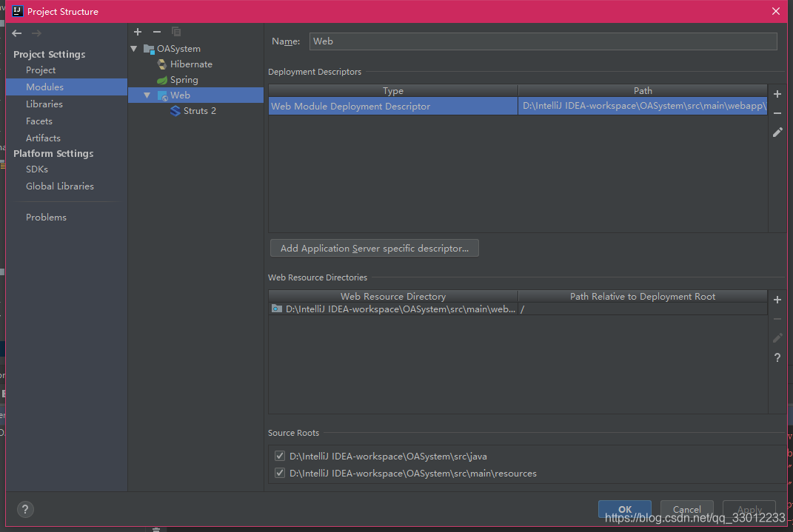The height and width of the screenshot is (532, 793).
Task: Open the Artifacts settings page
Action: coord(43,138)
